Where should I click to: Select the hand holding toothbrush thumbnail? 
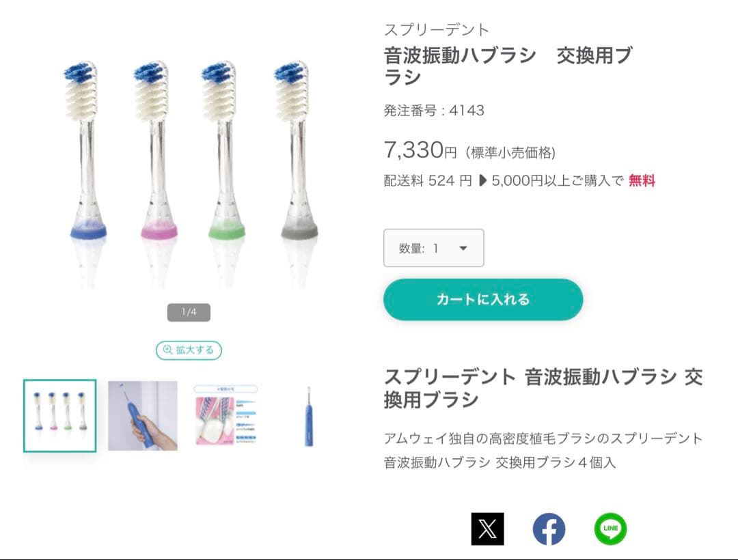tap(142, 415)
